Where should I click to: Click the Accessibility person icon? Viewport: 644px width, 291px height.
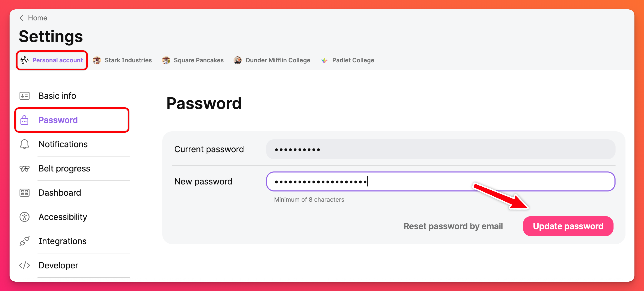(25, 217)
